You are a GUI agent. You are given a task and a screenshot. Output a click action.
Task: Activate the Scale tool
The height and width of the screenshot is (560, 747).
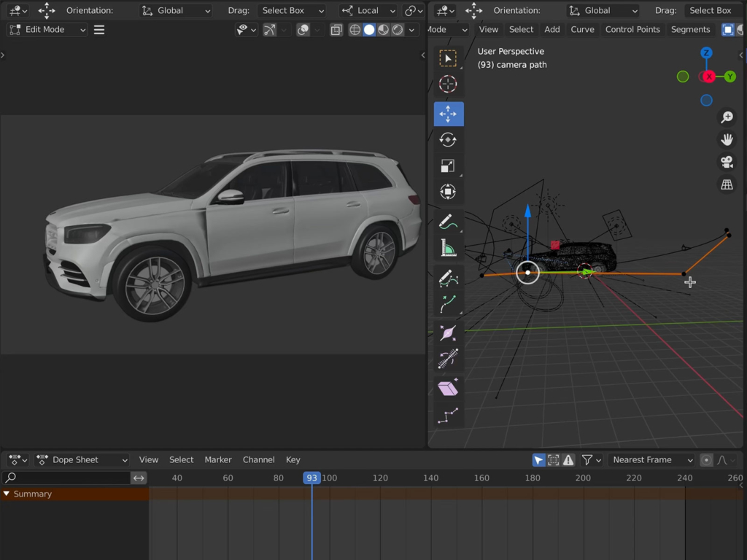[448, 166]
